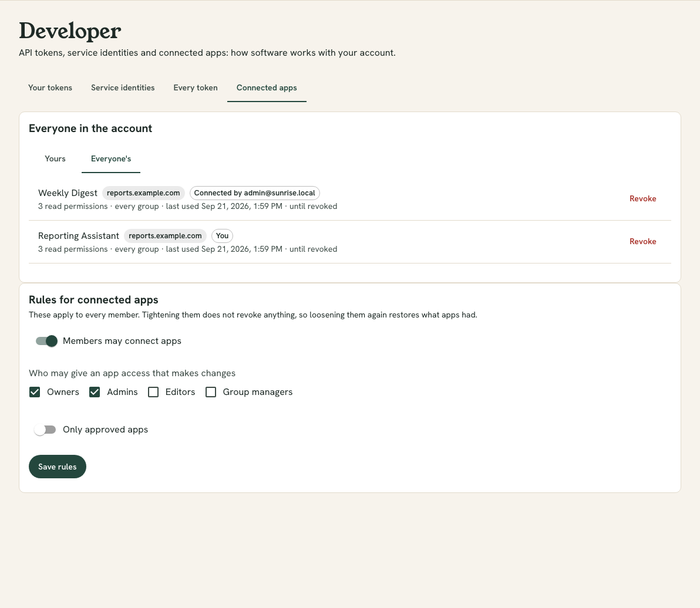Image resolution: width=700 pixels, height=608 pixels.
Task: Disable Members may connect apps toggle
Action: (x=46, y=341)
